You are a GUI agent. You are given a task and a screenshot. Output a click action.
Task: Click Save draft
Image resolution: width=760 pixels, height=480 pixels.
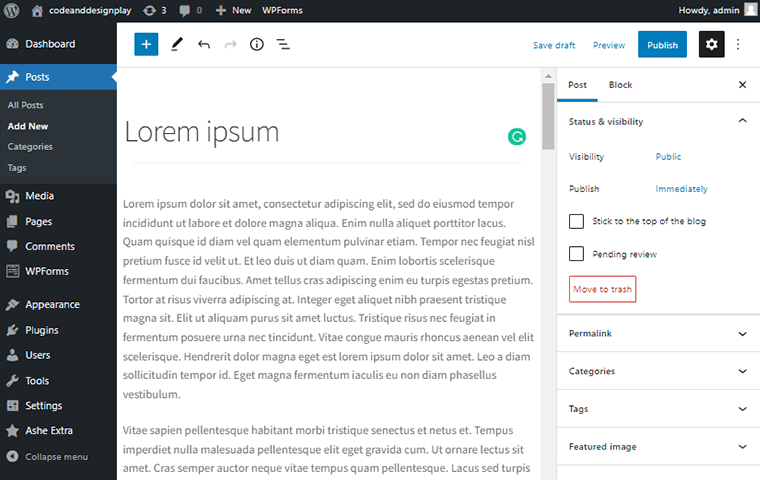pyautogui.click(x=554, y=45)
